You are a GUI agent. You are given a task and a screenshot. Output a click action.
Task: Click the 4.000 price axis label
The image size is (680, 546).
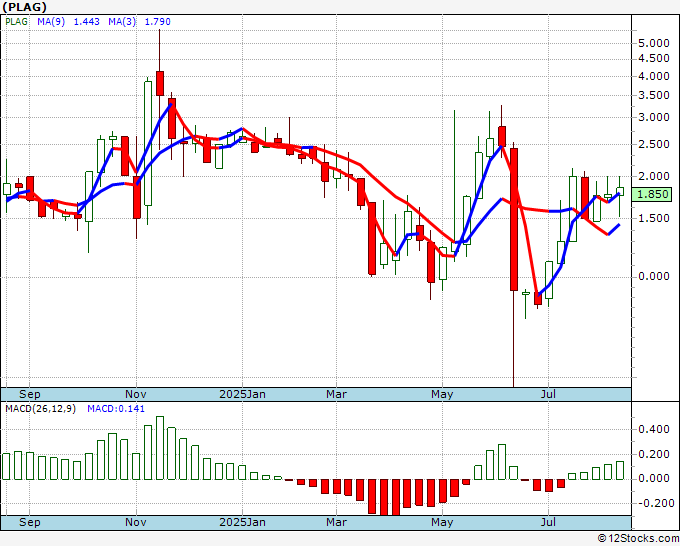[654, 76]
